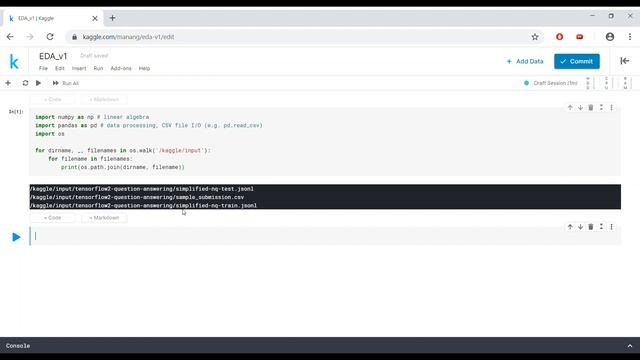The image size is (640, 360).
Task: Run current cell using toolbar play icon
Action: (38, 83)
